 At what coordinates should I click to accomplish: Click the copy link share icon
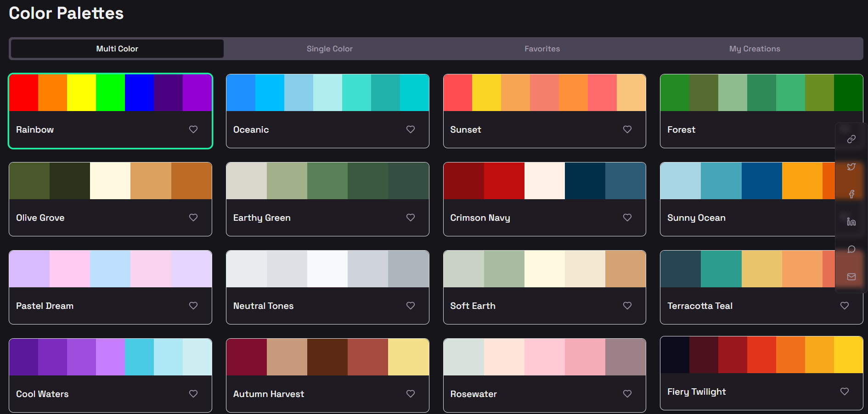coord(851,138)
